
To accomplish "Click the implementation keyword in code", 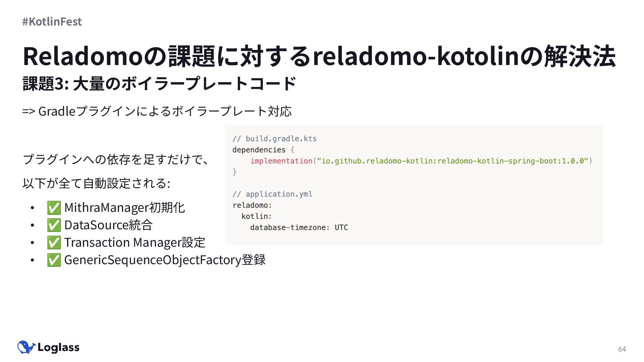I will [x=281, y=161].
